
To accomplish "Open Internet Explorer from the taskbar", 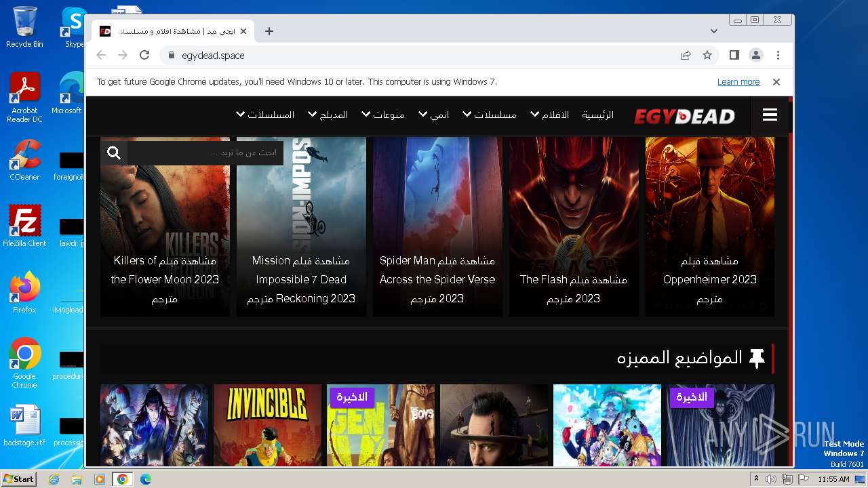I will tap(54, 479).
